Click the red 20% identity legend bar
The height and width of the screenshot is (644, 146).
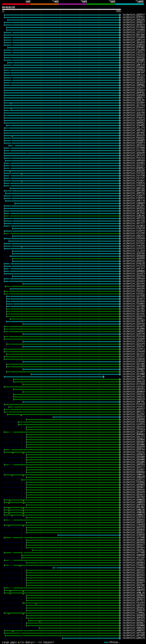16,4
